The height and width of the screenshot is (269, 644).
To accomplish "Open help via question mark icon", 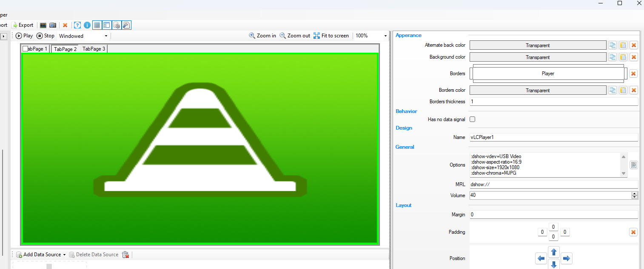I will [x=77, y=25].
